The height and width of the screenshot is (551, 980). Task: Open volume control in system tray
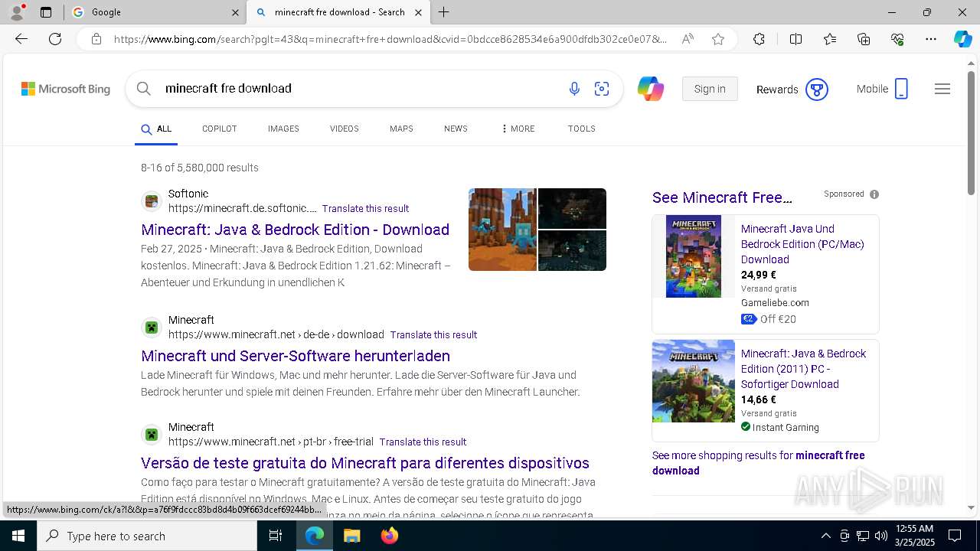(x=880, y=536)
